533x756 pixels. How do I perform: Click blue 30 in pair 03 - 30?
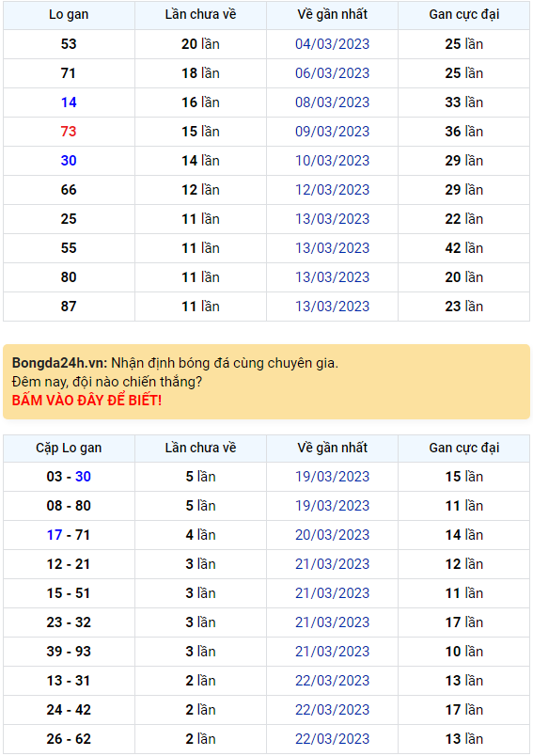click(83, 477)
